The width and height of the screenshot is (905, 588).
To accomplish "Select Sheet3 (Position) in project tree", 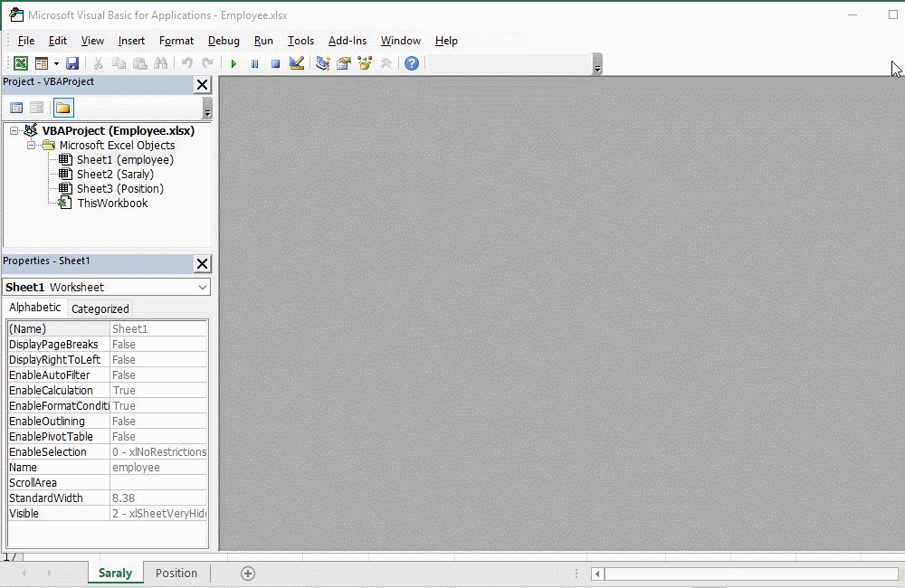I will click(x=120, y=189).
